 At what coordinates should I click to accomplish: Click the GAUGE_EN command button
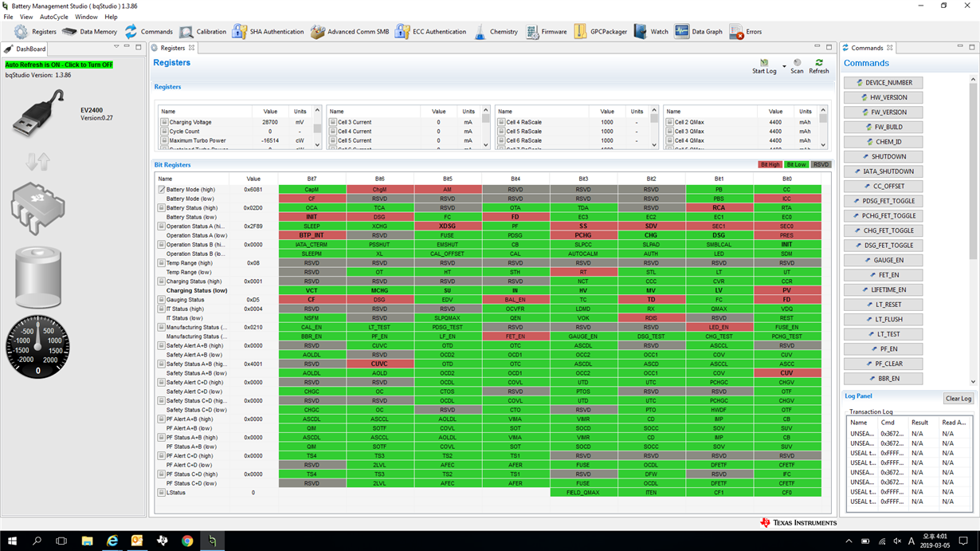pos(884,260)
